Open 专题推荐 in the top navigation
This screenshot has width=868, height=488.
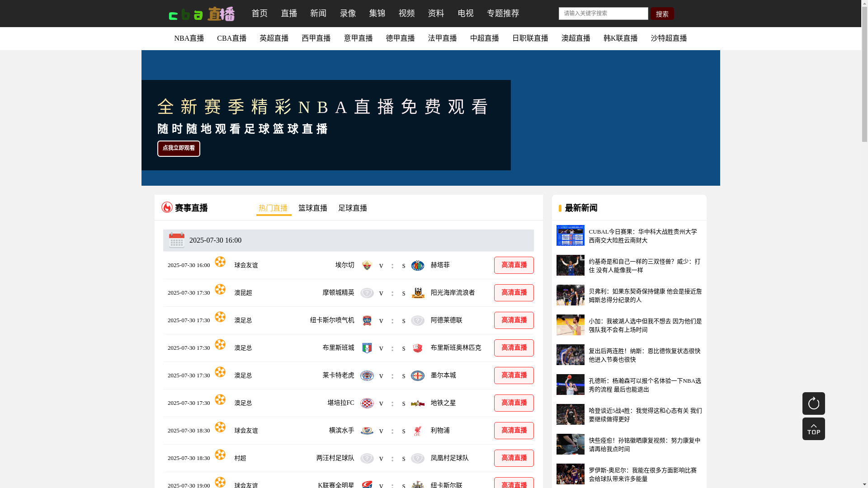click(x=503, y=14)
